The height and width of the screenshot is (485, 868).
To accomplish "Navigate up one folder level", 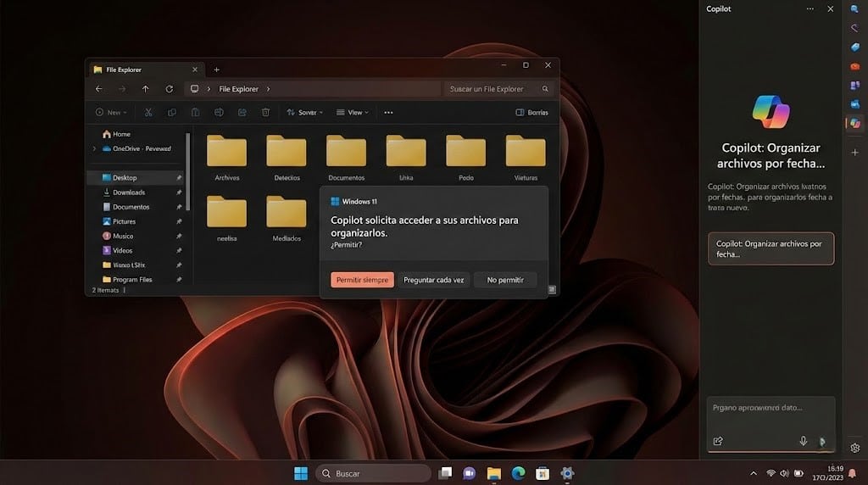I will coord(146,88).
